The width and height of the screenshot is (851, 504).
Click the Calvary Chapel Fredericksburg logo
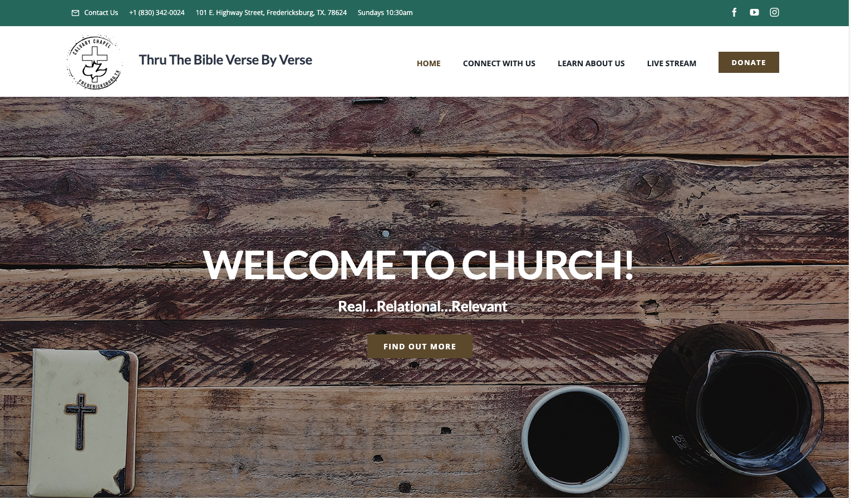(x=95, y=62)
